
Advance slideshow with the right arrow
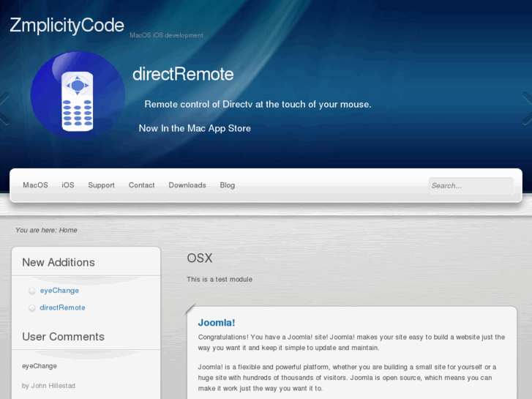(528, 108)
